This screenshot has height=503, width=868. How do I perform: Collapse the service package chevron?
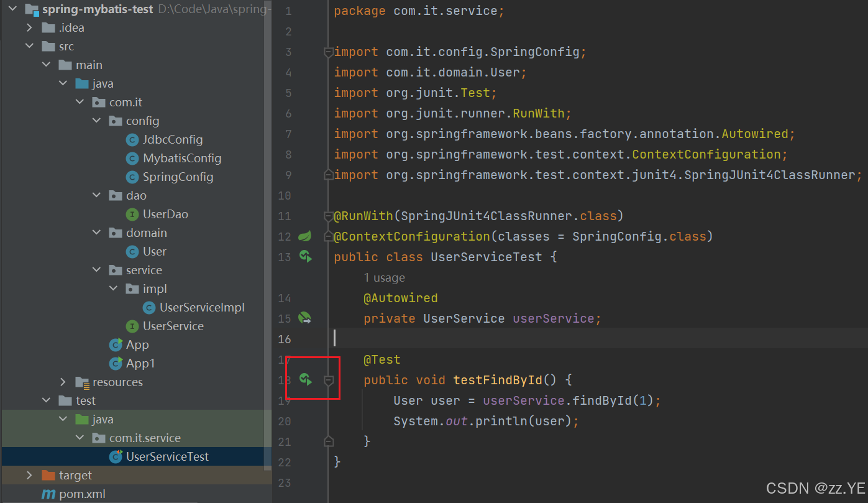coord(96,270)
